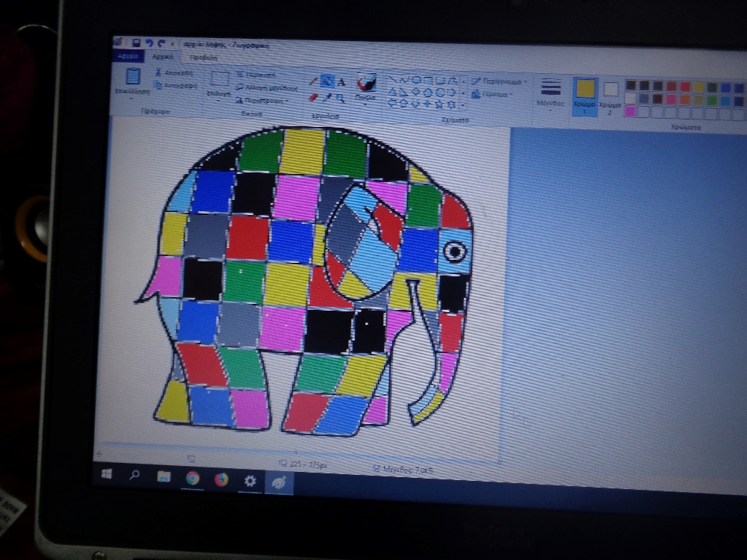Screen dimensions: 747x560
Task: Open the Αρχείο file menu
Action: click(128, 56)
